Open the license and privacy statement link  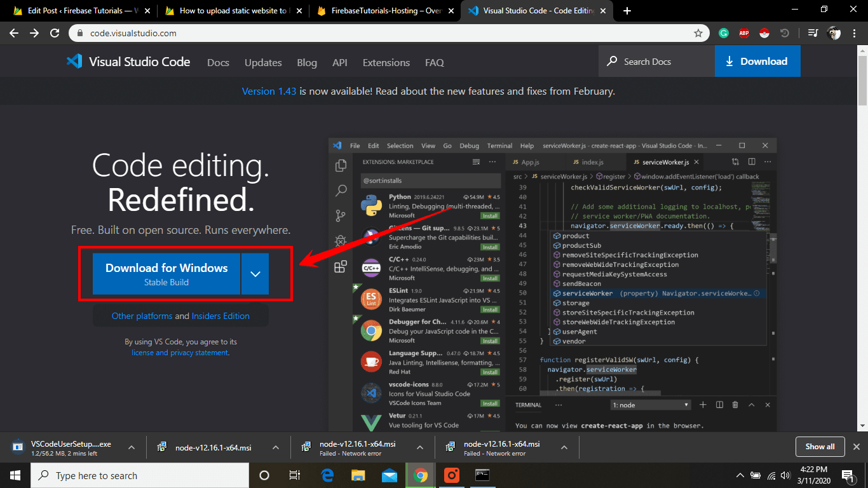point(180,353)
